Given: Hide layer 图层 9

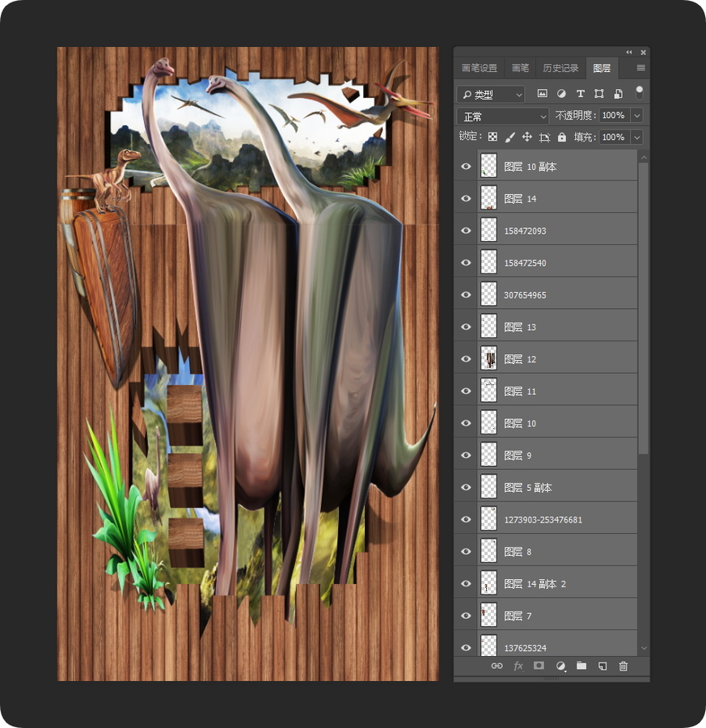Looking at the screenshot, I should [466, 455].
